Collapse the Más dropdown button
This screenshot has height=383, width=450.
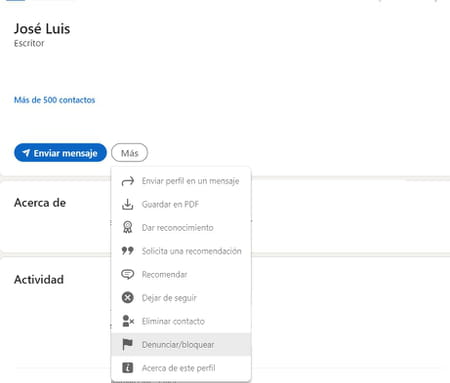(x=129, y=153)
